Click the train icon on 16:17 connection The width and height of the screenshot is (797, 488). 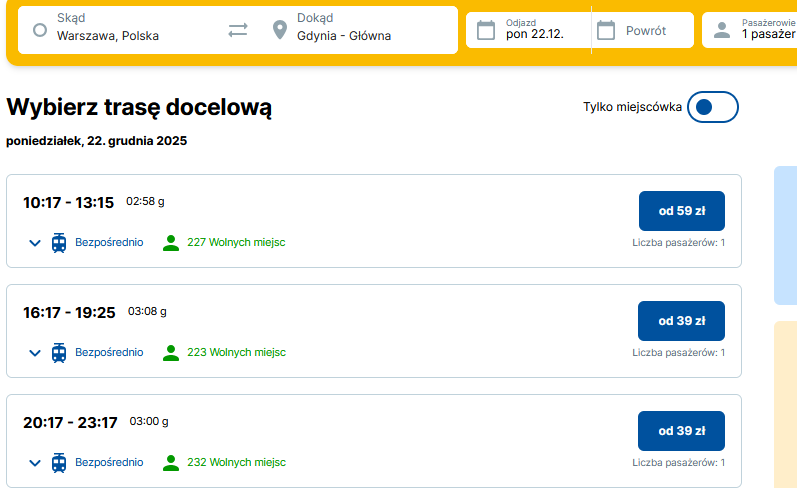[x=59, y=352]
